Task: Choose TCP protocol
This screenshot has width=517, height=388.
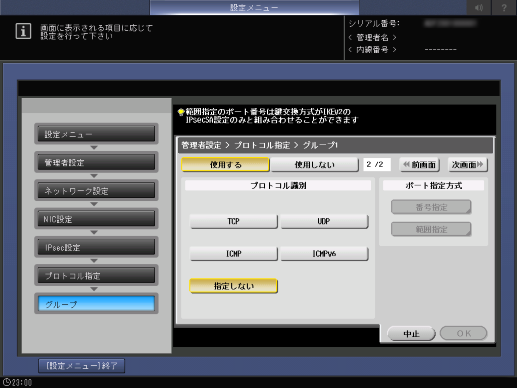Action: pos(233,221)
